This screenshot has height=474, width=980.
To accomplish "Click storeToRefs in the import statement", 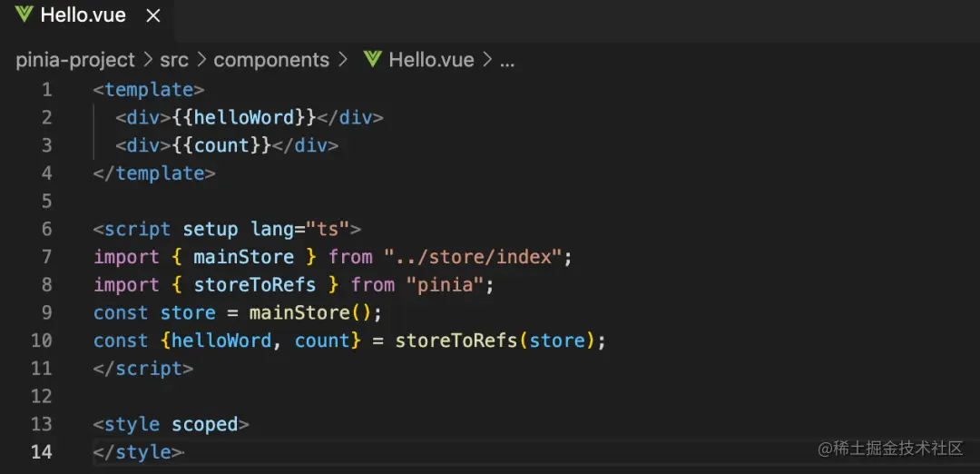I will tap(255, 284).
